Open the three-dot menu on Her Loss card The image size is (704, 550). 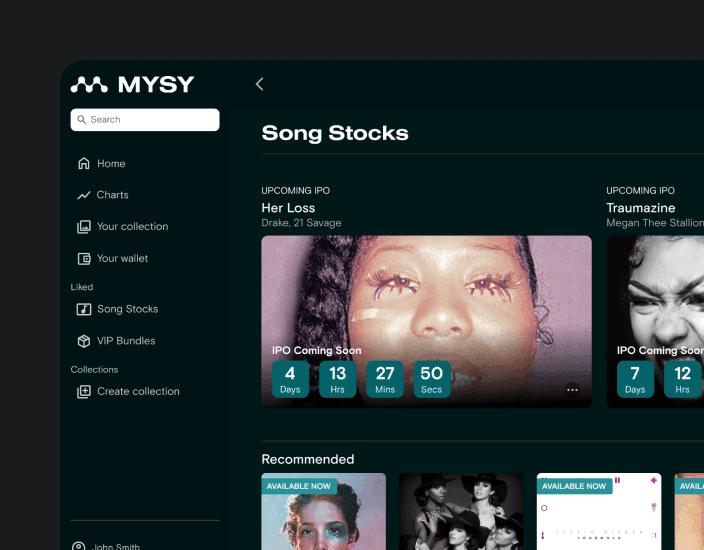coord(572,390)
